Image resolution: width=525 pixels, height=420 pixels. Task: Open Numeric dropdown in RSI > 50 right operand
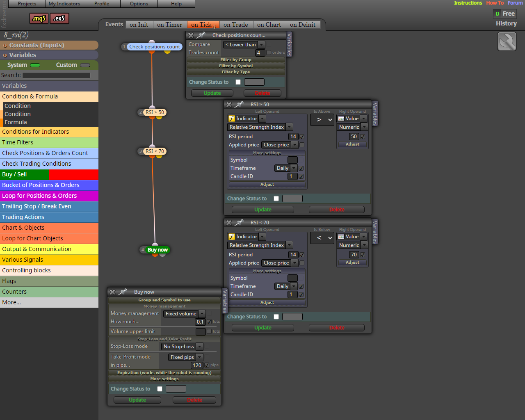pos(352,127)
